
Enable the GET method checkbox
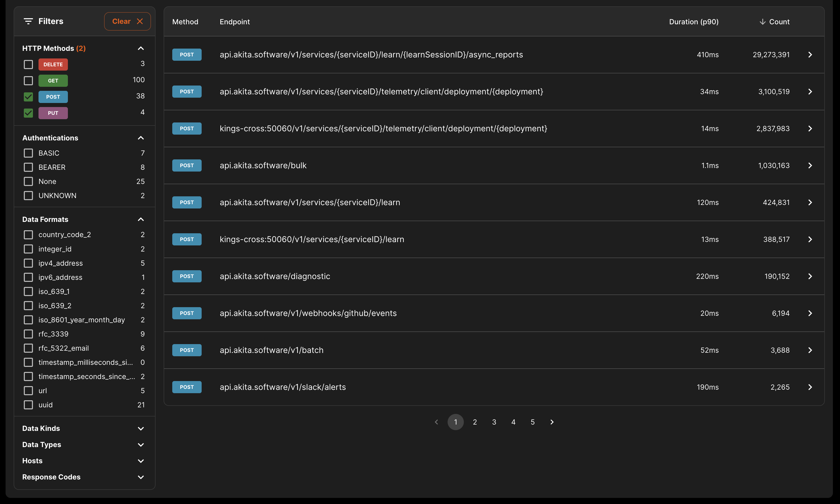click(29, 81)
